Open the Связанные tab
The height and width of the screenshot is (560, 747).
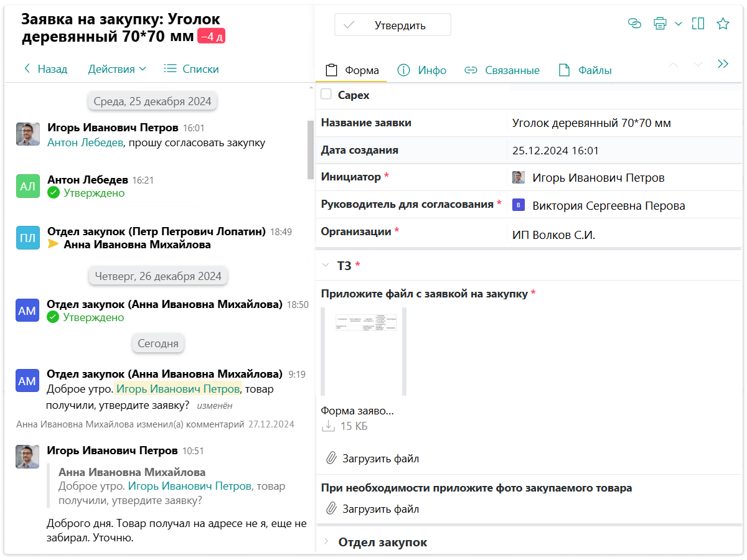[x=502, y=70]
